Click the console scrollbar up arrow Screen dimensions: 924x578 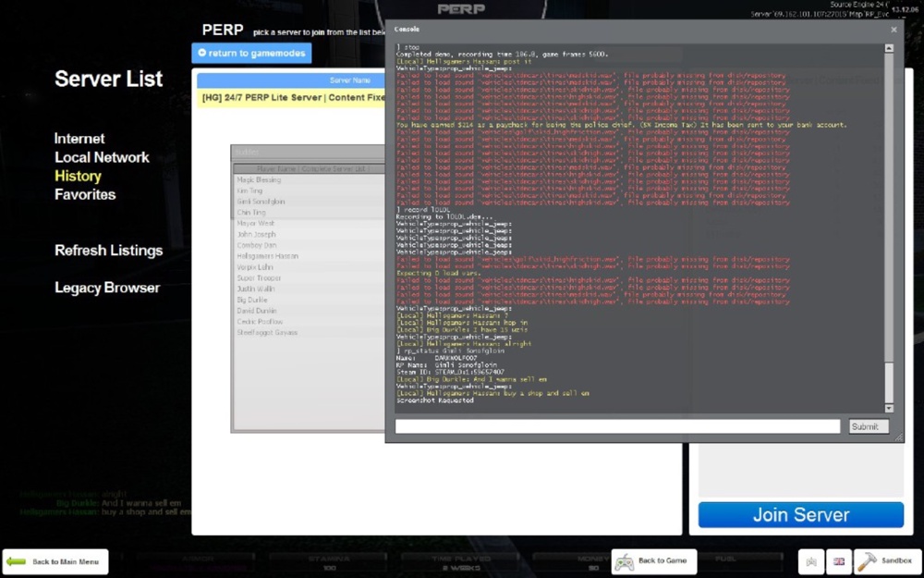click(889, 48)
